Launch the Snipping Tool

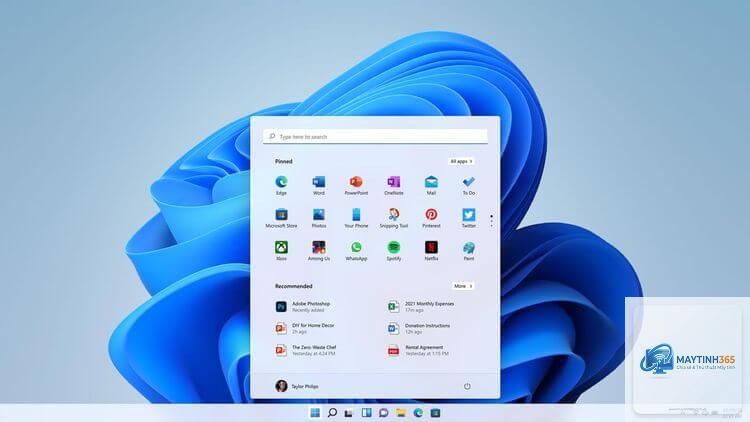[x=394, y=218]
